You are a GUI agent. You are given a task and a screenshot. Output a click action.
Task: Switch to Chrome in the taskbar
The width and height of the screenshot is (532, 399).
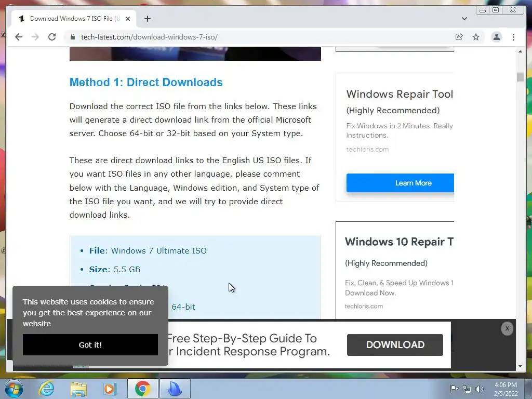[x=142, y=389]
